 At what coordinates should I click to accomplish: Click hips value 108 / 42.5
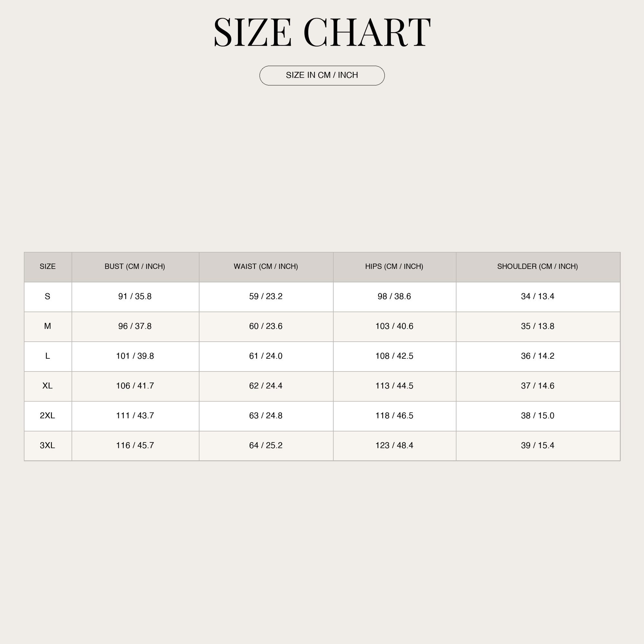tap(394, 356)
